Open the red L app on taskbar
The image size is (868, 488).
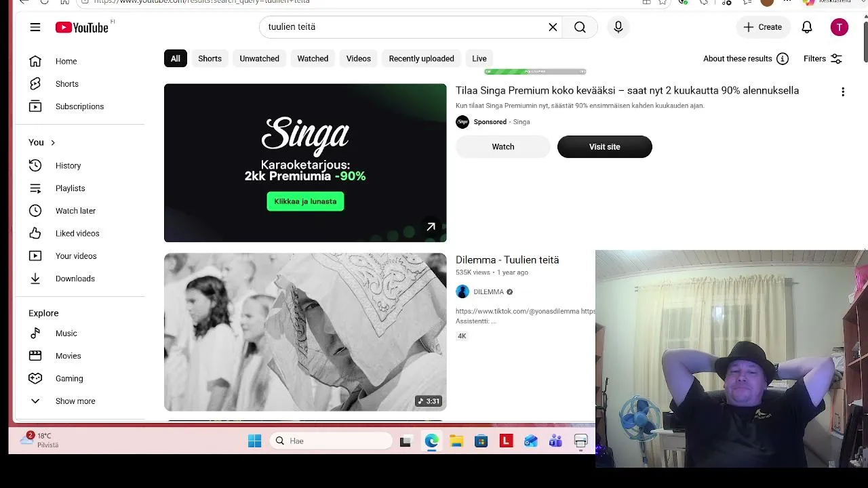(506, 441)
